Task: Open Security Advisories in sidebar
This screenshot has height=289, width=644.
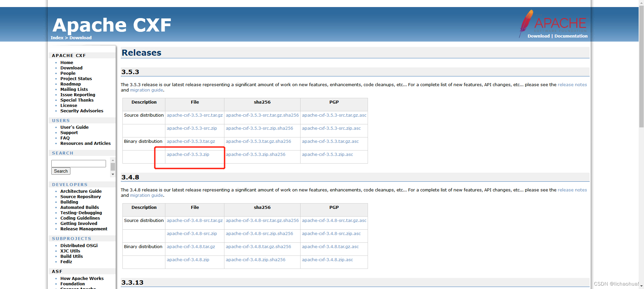Action: click(x=82, y=111)
